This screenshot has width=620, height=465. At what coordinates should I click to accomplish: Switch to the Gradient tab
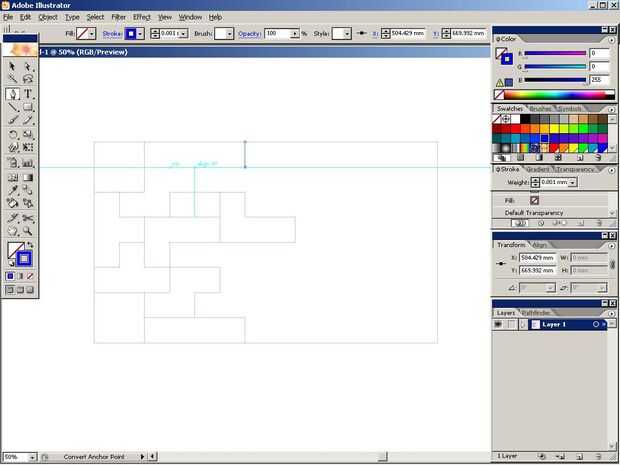pos(538,169)
